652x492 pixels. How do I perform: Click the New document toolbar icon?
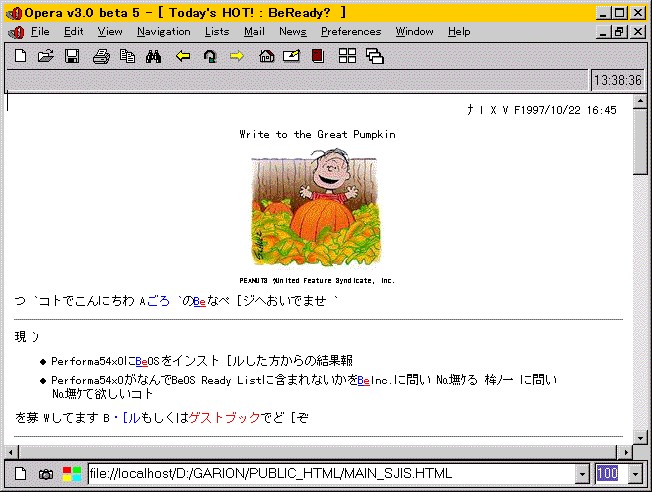(x=20, y=57)
